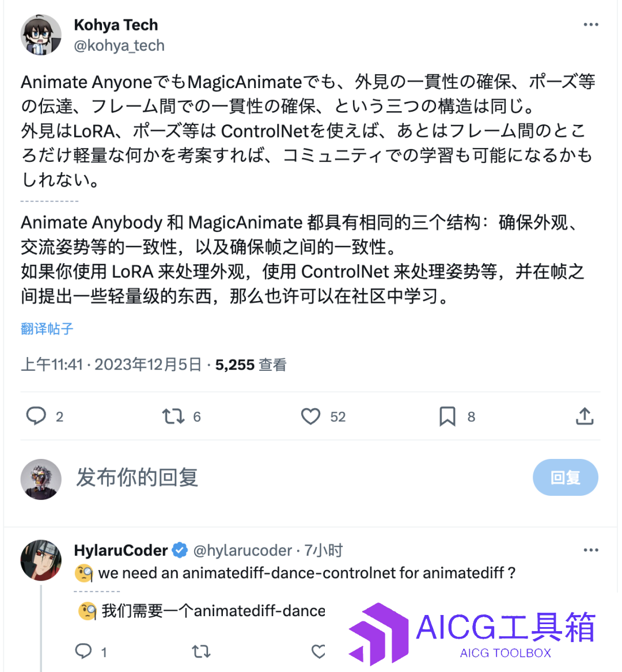Open your own avatar beside reply box
The height and width of the screenshot is (672, 622).
(x=41, y=479)
